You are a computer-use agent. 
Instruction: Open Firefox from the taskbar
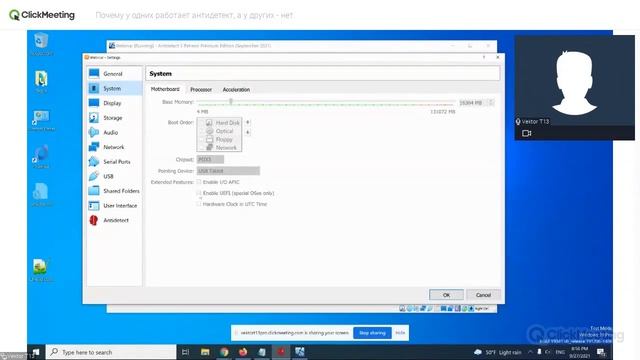pyautogui.click(x=243, y=352)
